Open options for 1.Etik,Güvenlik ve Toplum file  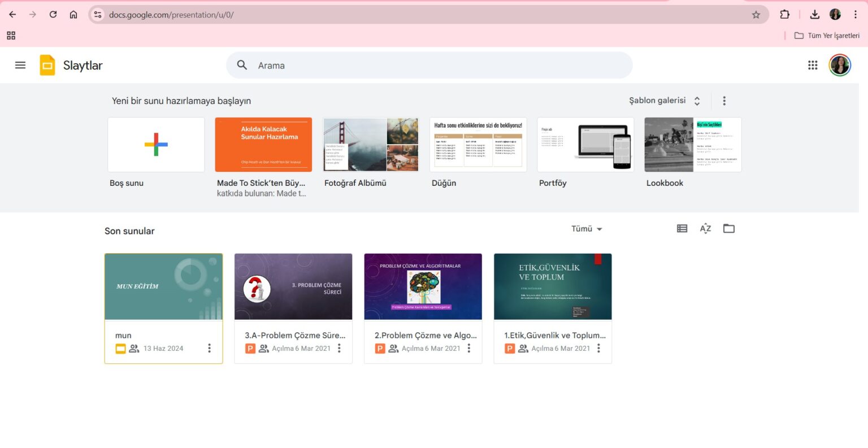click(x=598, y=349)
